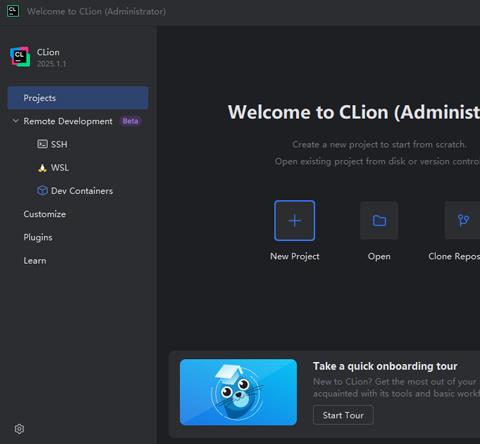480x444 pixels.
Task: Open the Plugins section
Action: pyautogui.click(x=38, y=237)
